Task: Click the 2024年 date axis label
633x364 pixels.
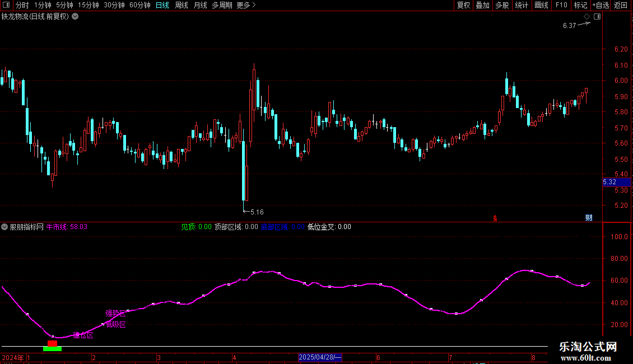Action: [x=12, y=357]
